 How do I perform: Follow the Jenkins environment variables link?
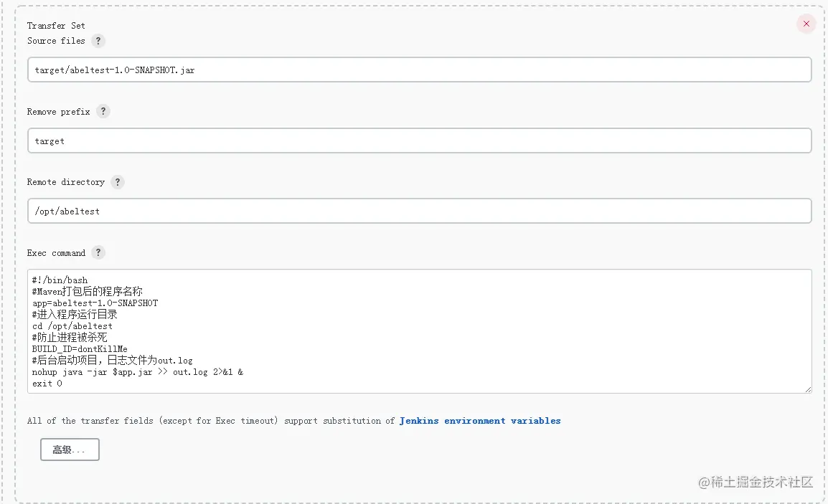pos(480,421)
